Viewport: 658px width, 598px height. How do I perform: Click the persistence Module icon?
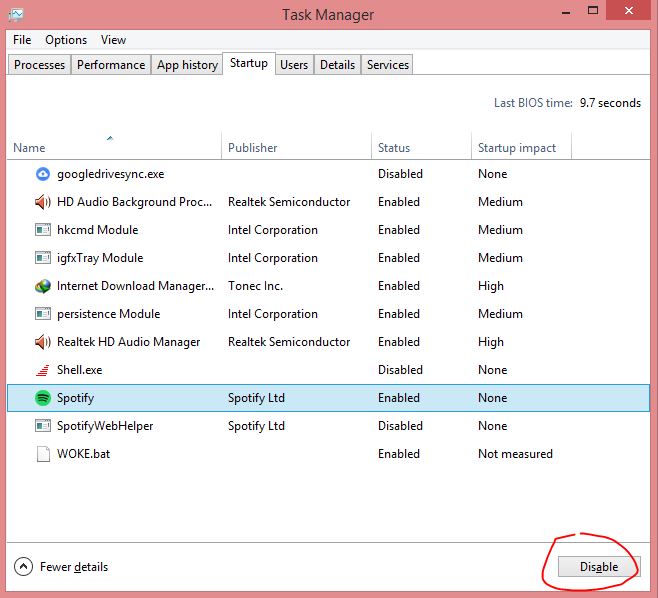click(43, 314)
